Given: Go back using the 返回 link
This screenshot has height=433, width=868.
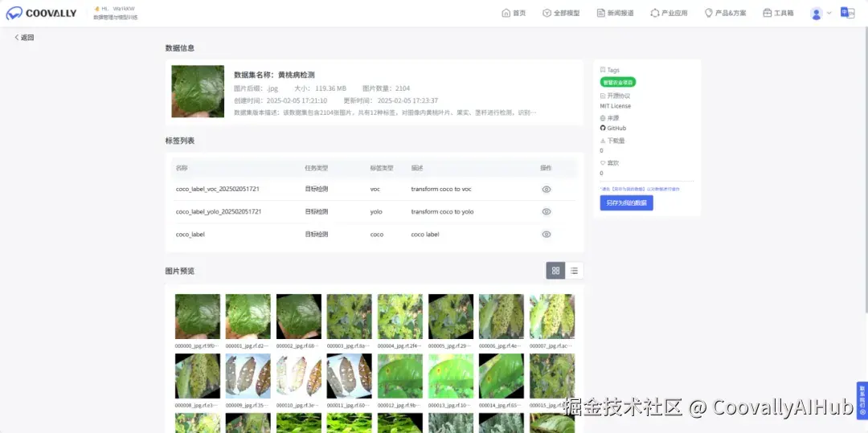Looking at the screenshot, I should [24, 38].
